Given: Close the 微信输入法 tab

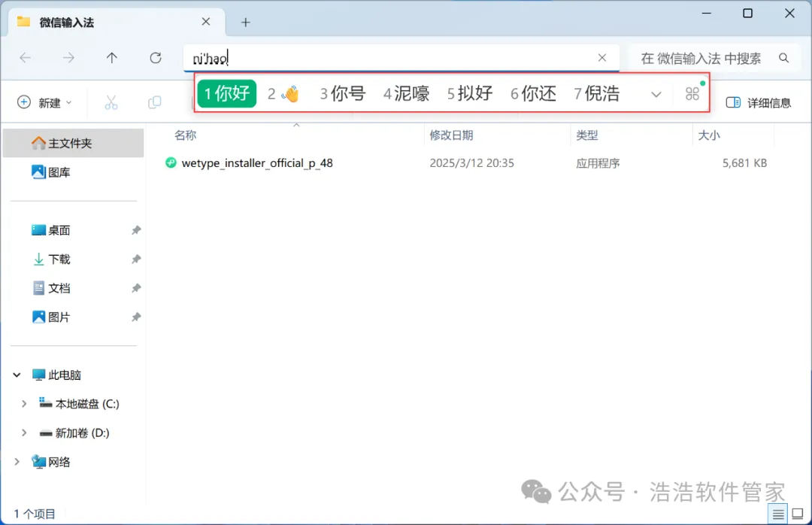Looking at the screenshot, I should pyautogui.click(x=205, y=22).
